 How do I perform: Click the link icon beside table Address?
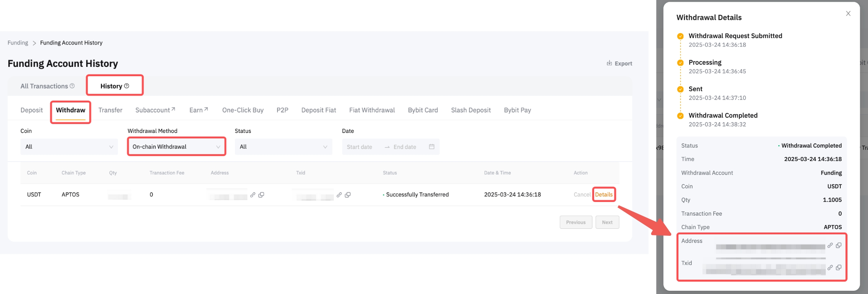pos(253,195)
